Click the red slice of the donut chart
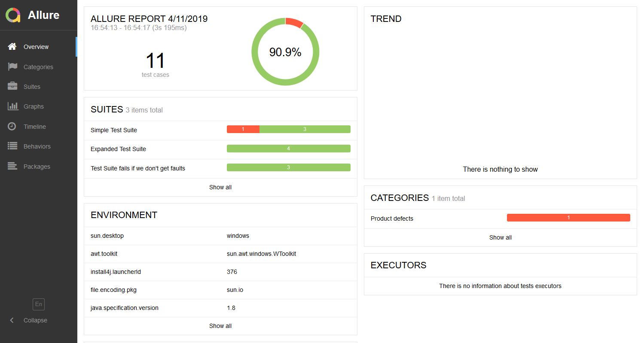Viewport: 644px width, 343px height. [x=295, y=22]
